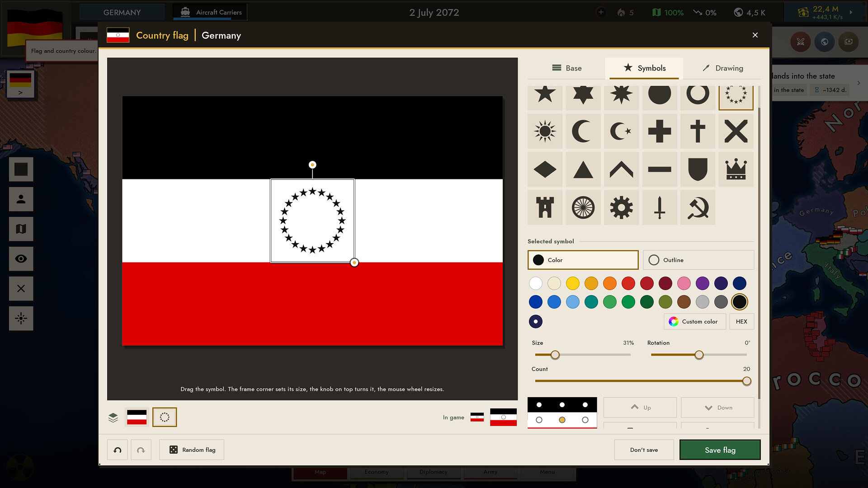
Task: Click the symbol frame resize corner handle
Action: click(x=354, y=263)
